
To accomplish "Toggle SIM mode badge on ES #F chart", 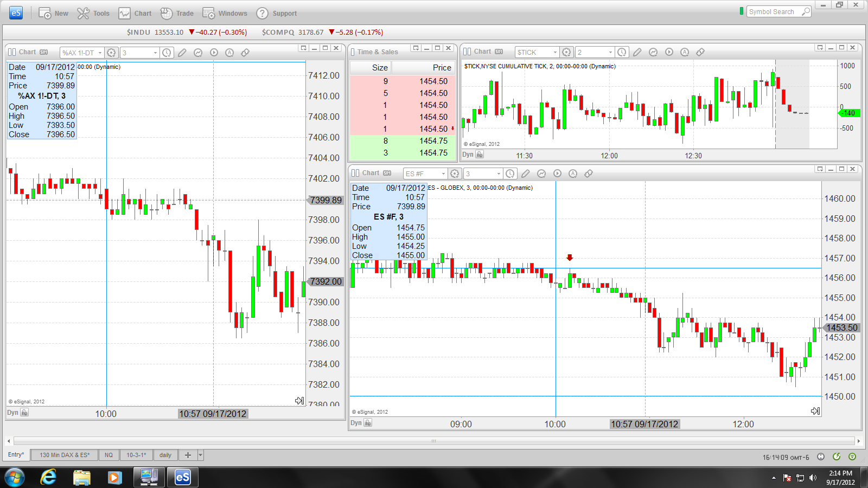I will click(x=387, y=173).
